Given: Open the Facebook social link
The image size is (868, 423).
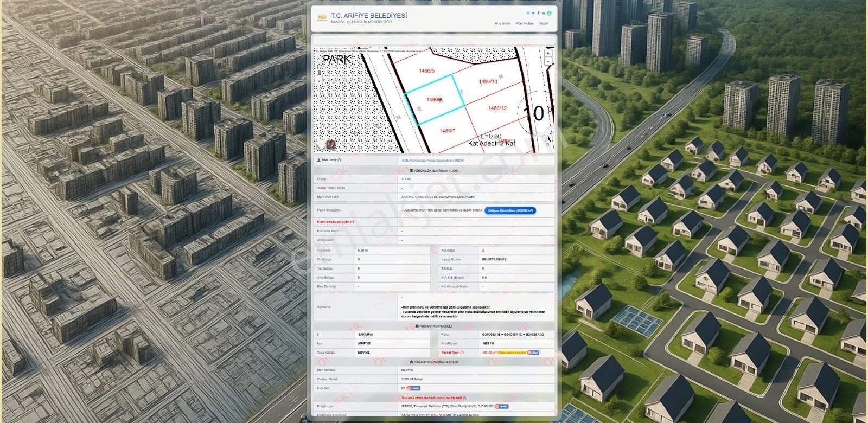Looking at the screenshot, I should [x=538, y=13].
